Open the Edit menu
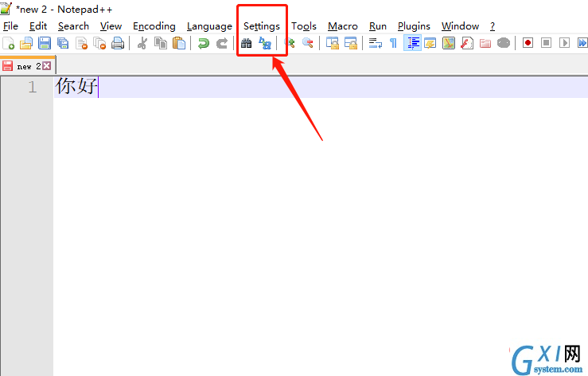 tap(38, 26)
